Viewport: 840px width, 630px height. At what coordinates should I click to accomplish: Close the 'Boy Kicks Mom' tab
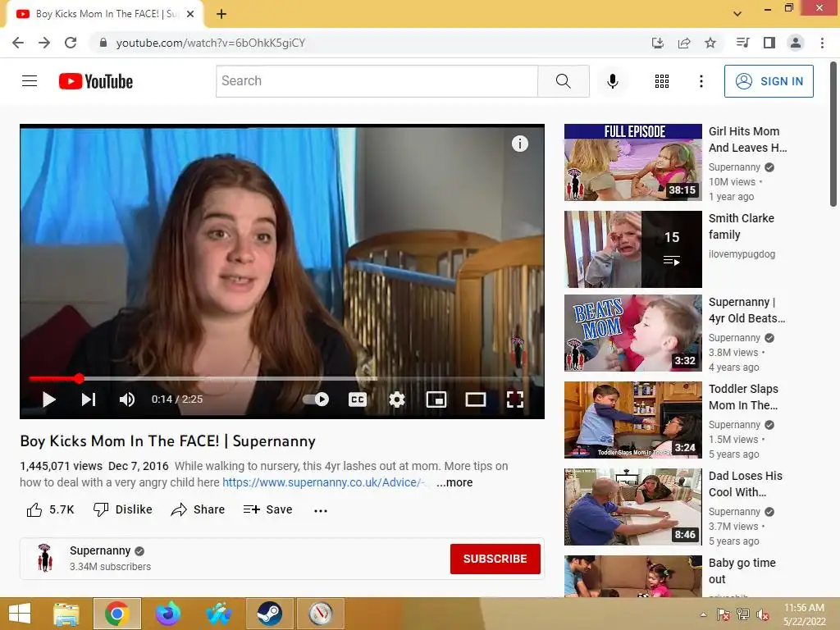[190, 14]
